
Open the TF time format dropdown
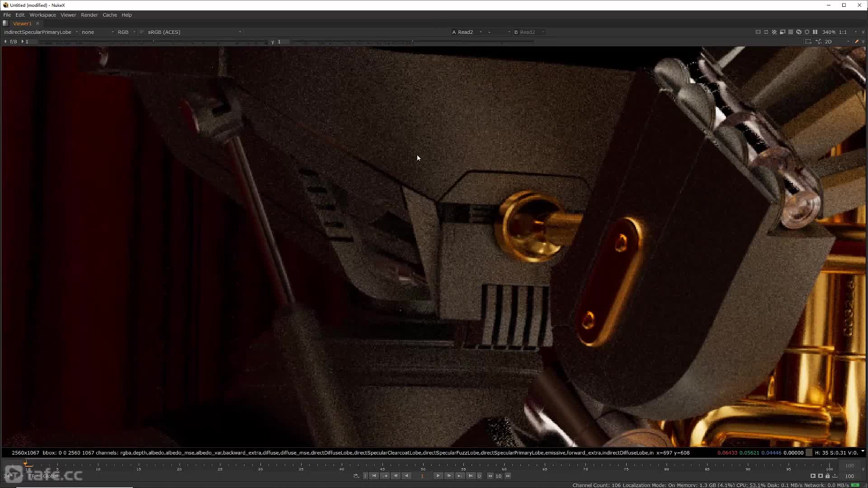[x=33, y=476]
